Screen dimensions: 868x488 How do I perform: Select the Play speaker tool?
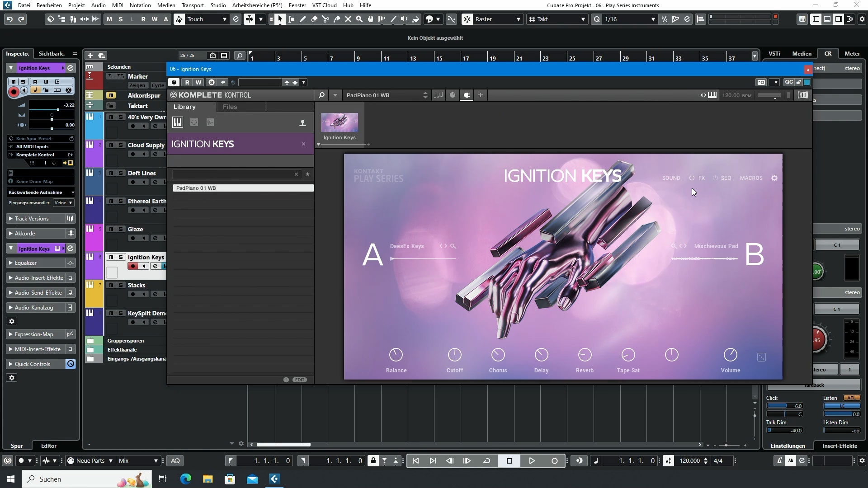click(405, 19)
